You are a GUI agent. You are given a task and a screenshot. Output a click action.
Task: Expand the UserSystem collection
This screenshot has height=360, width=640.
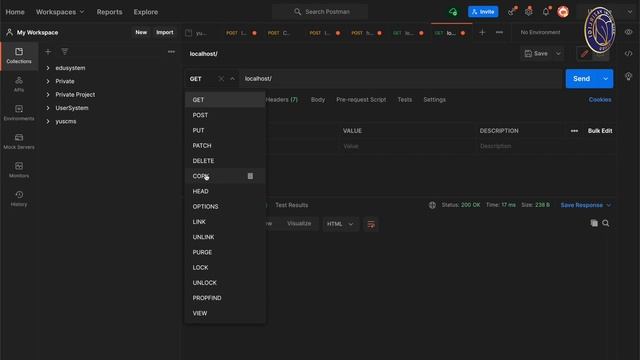[x=48, y=108]
